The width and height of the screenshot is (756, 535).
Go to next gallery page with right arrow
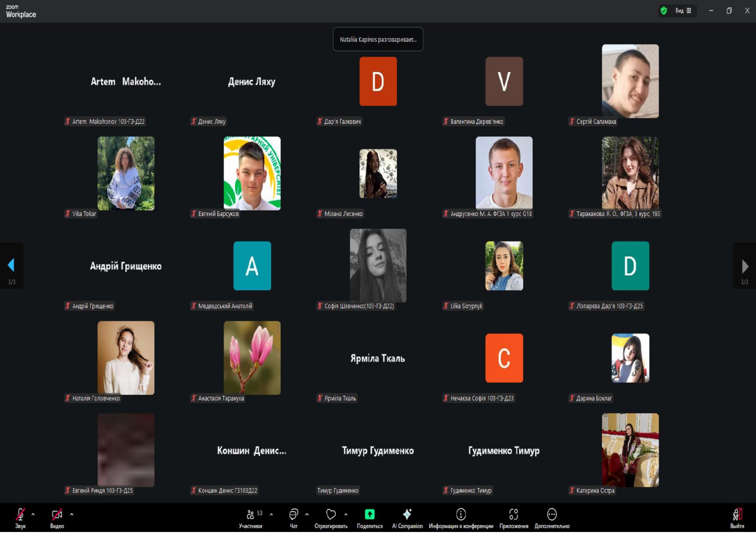coord(744,266)
